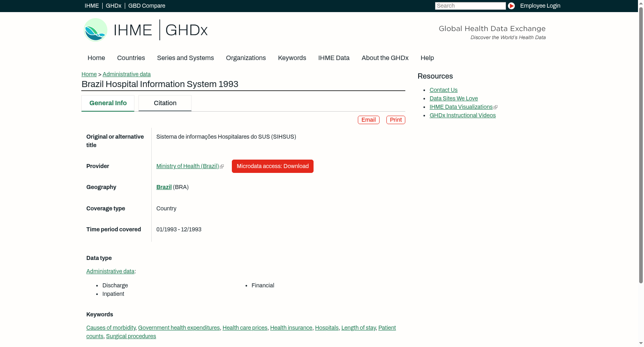Open the Surgical procedures keyword
This screenshot has height=347, width=644.
tap(131, 336)
